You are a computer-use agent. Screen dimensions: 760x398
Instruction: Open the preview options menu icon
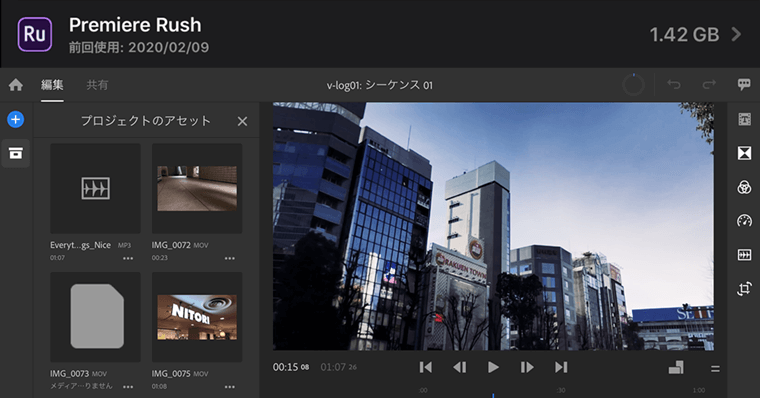point(715,369)
